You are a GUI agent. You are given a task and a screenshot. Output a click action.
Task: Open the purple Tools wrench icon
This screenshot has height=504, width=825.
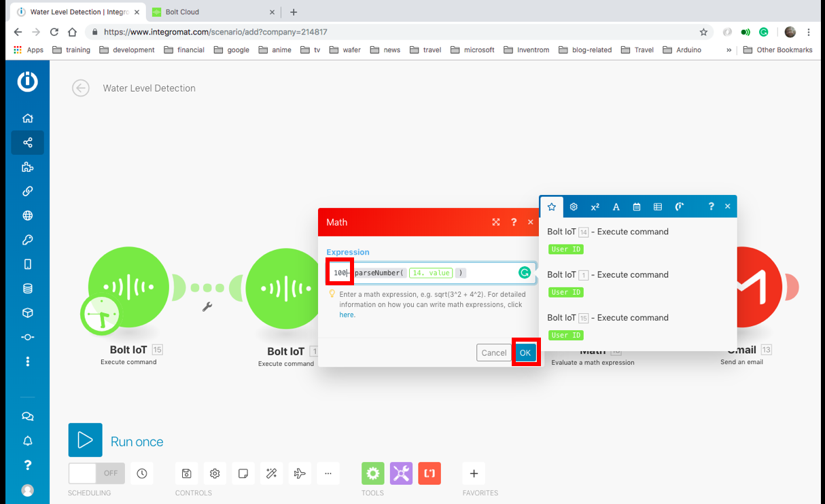coord(401,473)
